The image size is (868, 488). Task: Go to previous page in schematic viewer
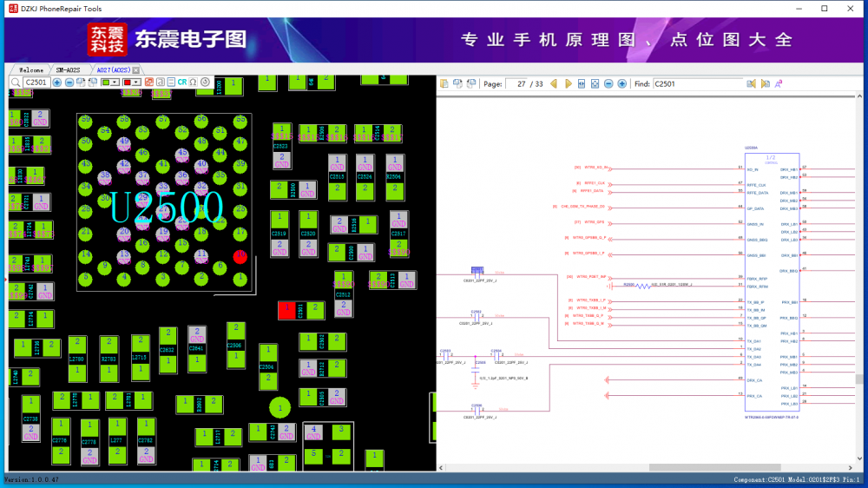(554, 84)
